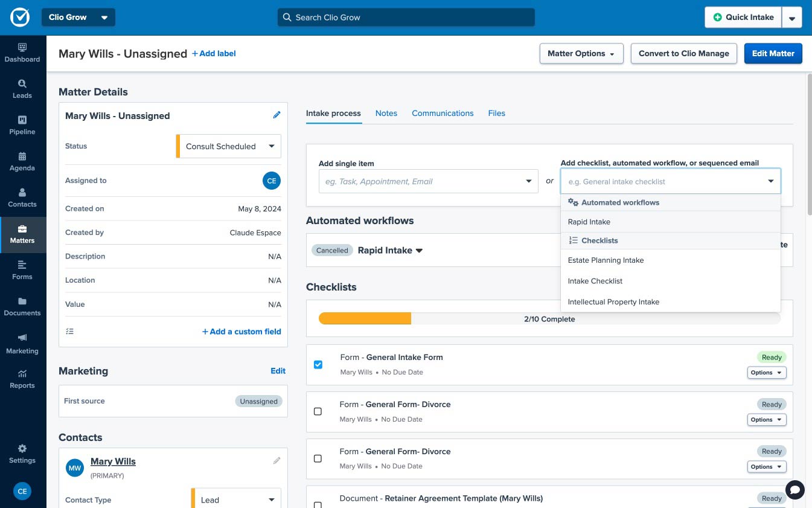The height and width of the screenshot is (508, 812).
Task: Open the Dashboard from the sidebar
Action: click(x=22, y=52)
